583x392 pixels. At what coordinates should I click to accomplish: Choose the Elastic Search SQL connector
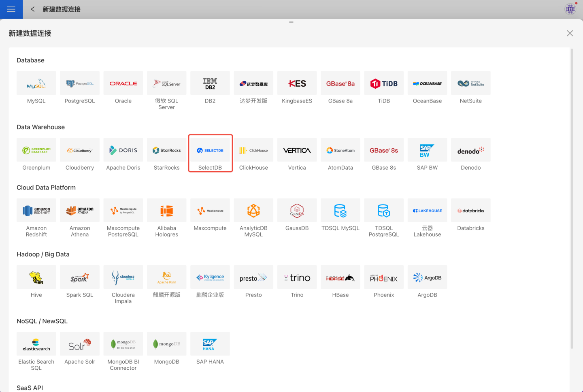pos(36,344)
